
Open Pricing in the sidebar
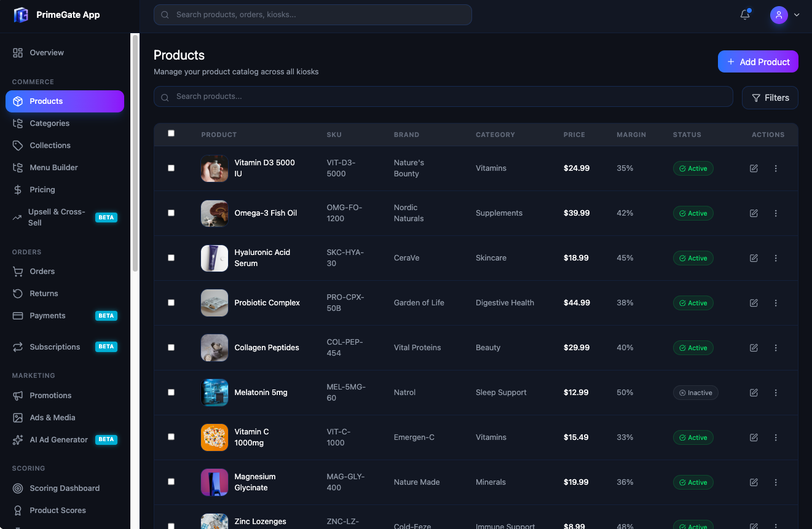[65, 190]
